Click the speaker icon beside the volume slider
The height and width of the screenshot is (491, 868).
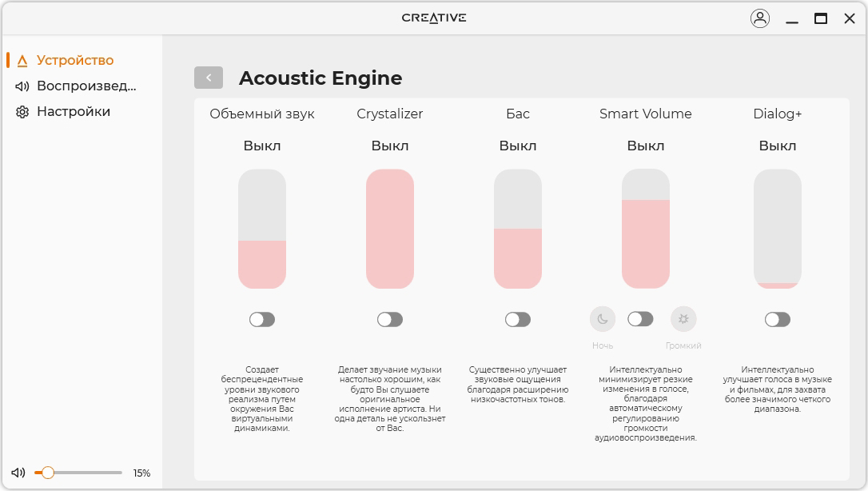tap(18, 473)
